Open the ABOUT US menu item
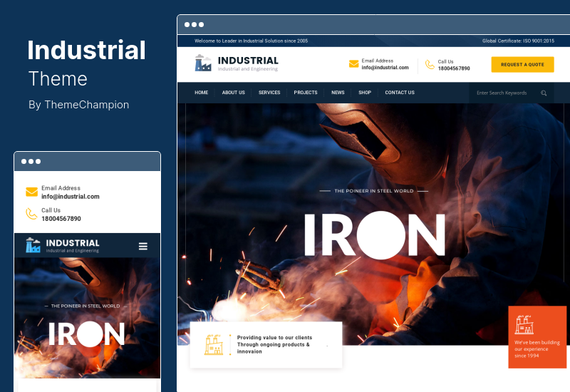Image resolution: width=570 pixels, height=392 pixels. pyautogui.click(x=234, y=93)
